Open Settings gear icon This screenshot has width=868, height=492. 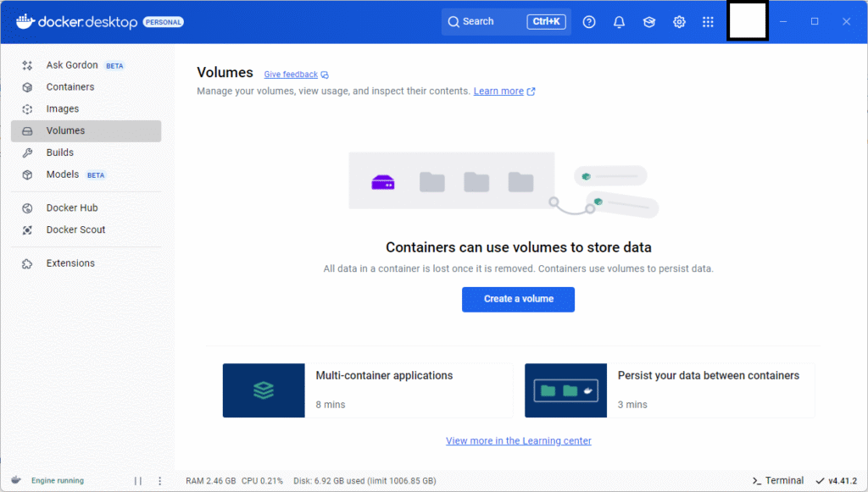[x=679, y=22]
